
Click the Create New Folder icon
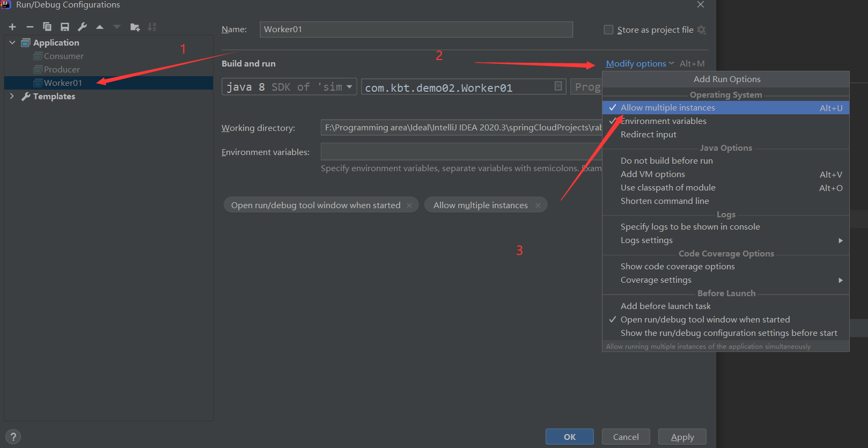point(135,27)
